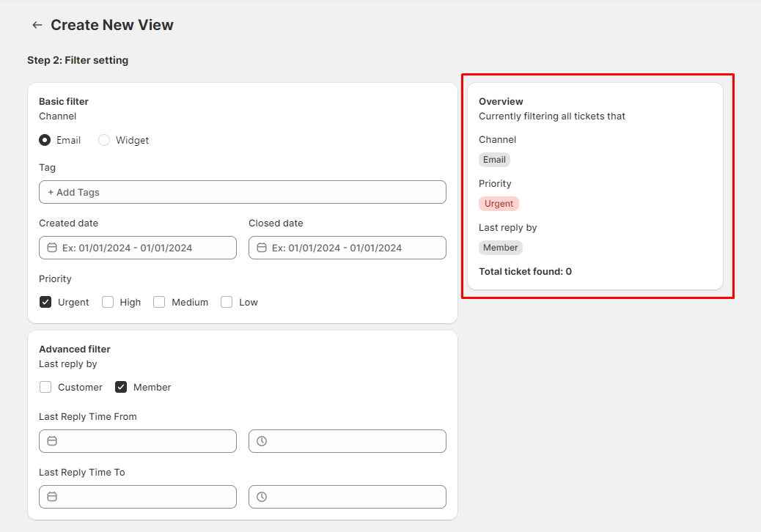761x532 pixels.
Task: Focus Last Reply Time To date field
Action: pos(138,497)
